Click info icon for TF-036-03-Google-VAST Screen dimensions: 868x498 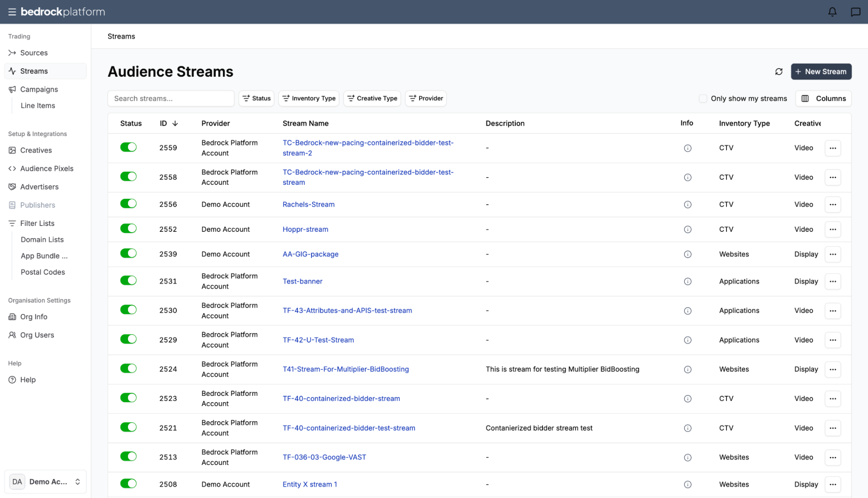(688, 457)
